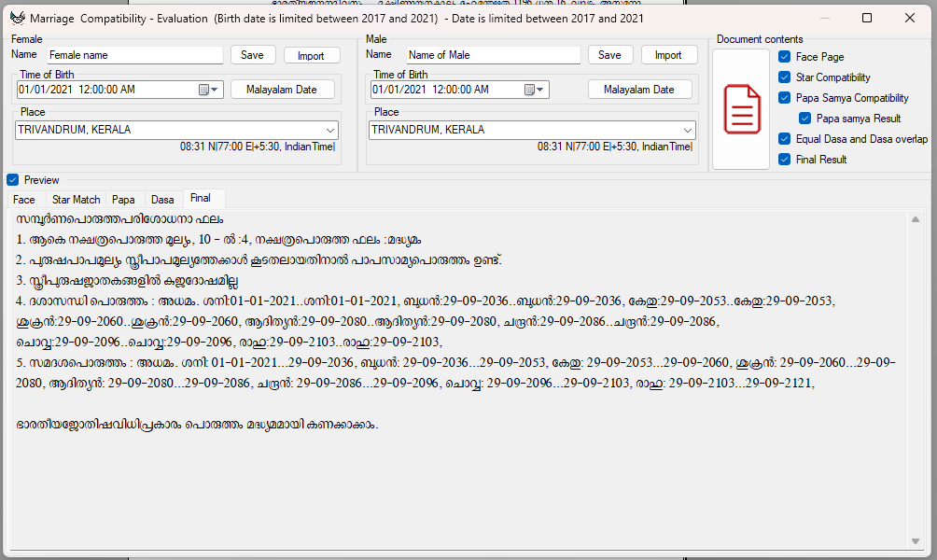Click the Female name input field
Image resolution: width=937 pixels, height=560 pixels.
(x=133, y=55)
